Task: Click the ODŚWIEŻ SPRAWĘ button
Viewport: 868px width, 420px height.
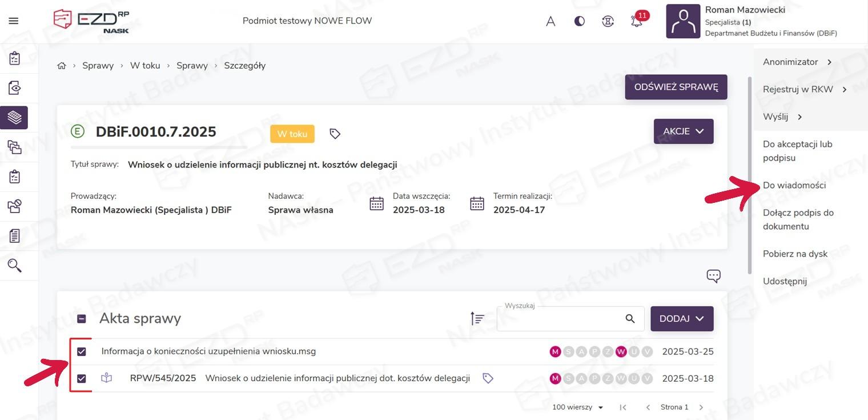Action: [x=676, y=87]
